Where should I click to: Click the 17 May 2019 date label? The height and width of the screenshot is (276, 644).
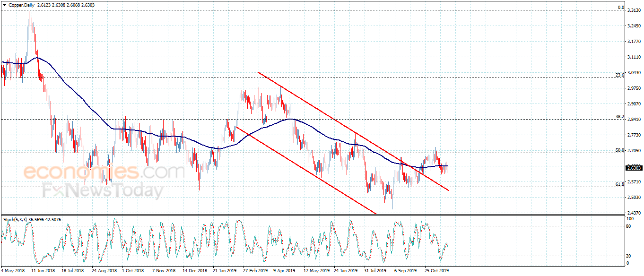click(316, 271)
